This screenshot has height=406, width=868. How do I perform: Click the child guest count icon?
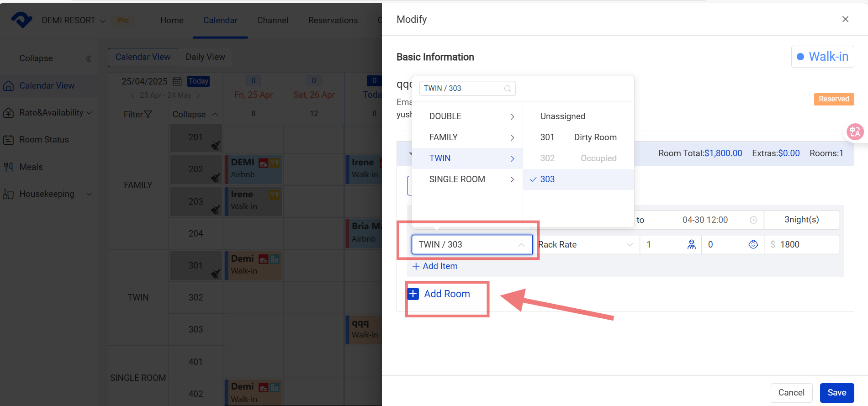tap(753, 245)
